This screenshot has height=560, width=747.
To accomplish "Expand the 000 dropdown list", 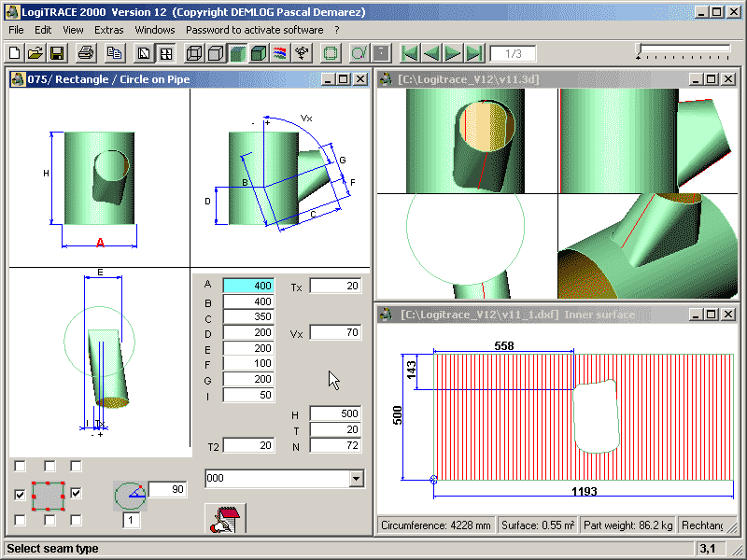I will point(356,479).
